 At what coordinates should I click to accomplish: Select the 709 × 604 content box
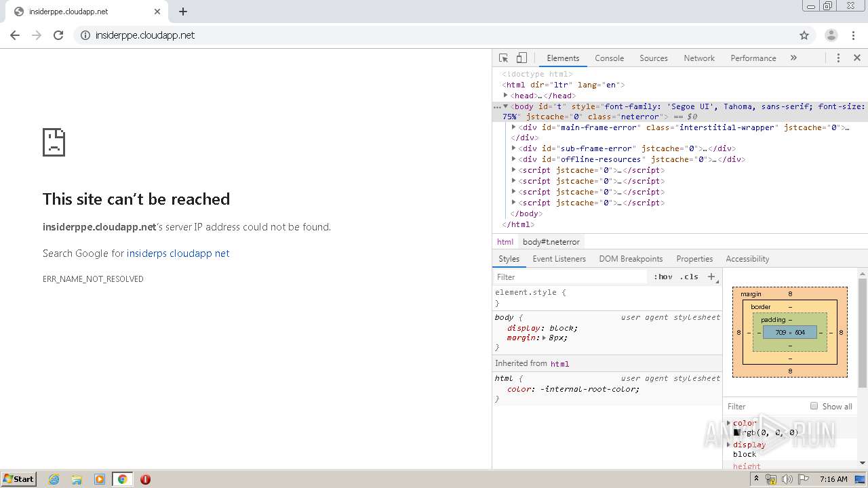(x=790, y=332)
